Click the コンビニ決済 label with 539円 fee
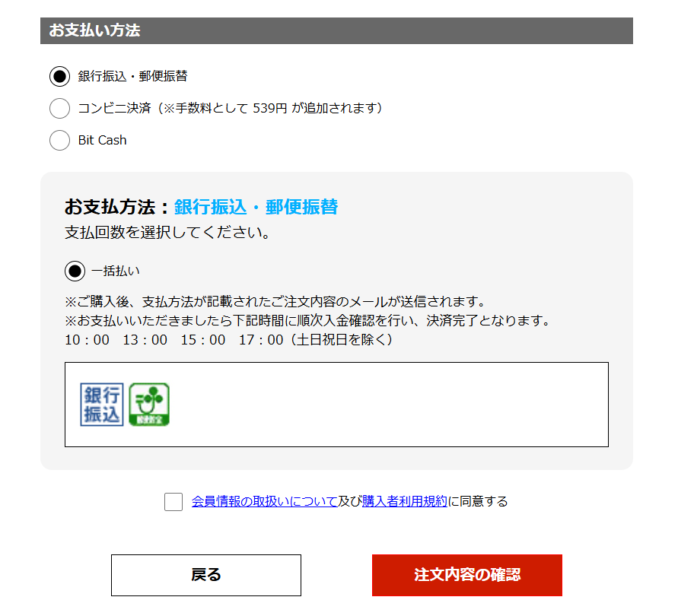 pos(230,109)
